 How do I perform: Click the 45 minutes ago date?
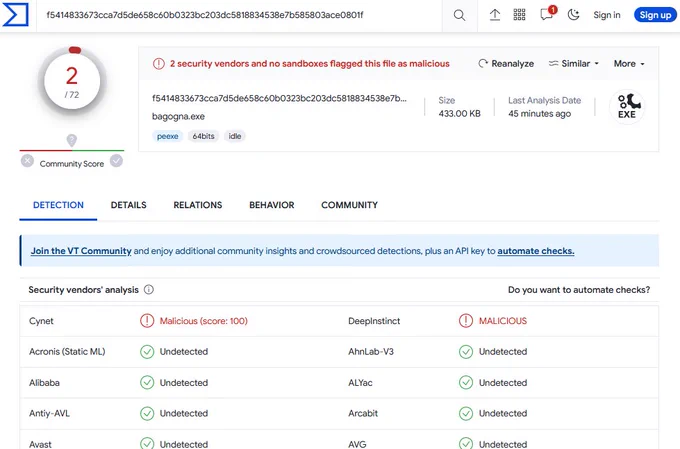coord(539,114)
